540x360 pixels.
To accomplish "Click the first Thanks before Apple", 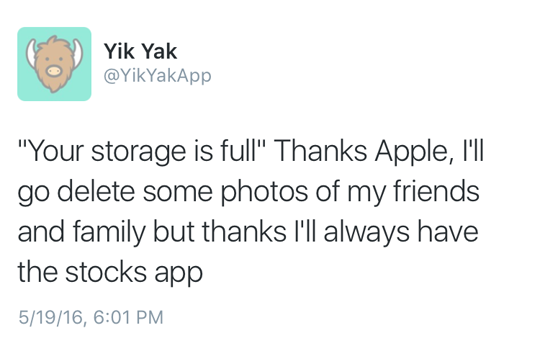I will 319,151.
